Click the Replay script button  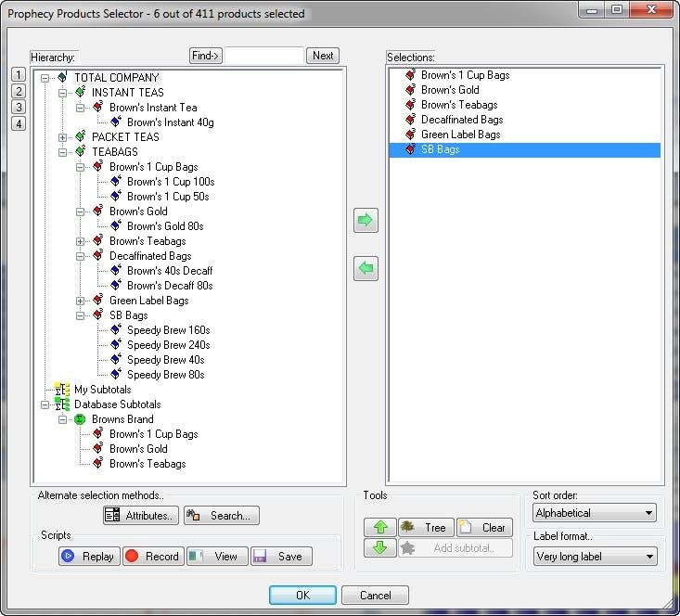(88, 557)
